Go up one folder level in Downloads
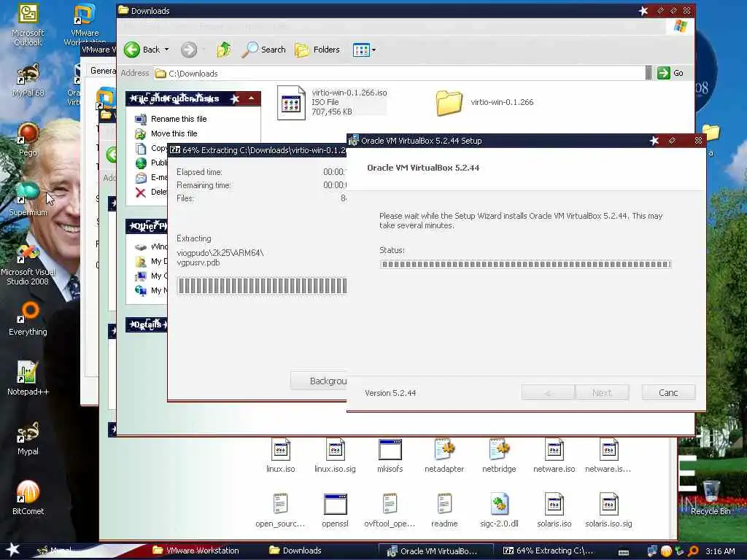This screenshot has width=747, height=560. 224,50
